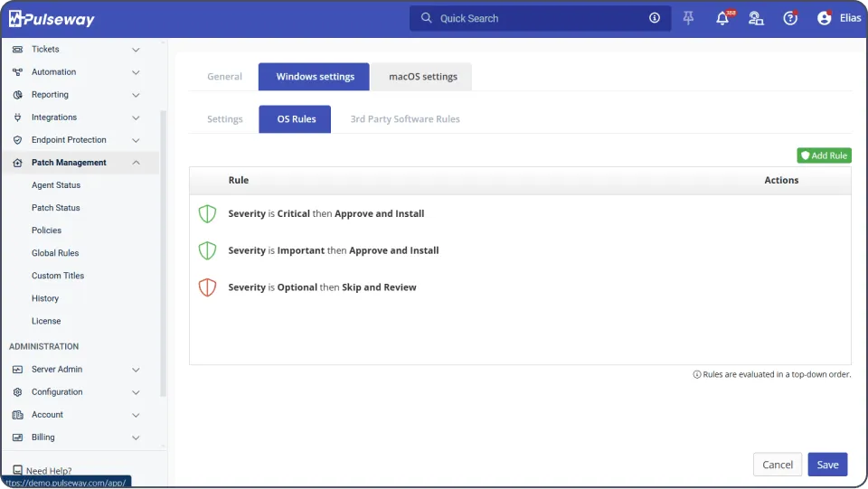
Task: Click the Need Help icon
Action: (x=18, y=470)
